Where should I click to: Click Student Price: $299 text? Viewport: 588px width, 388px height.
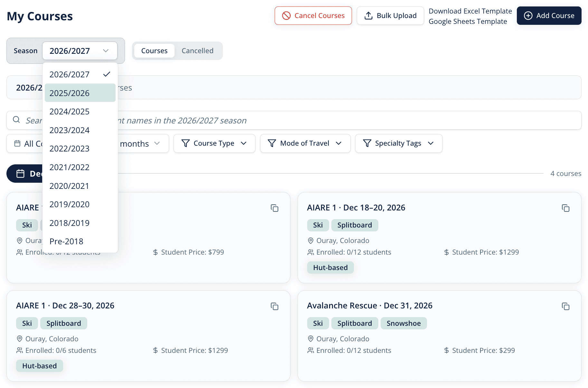(483, 350)
